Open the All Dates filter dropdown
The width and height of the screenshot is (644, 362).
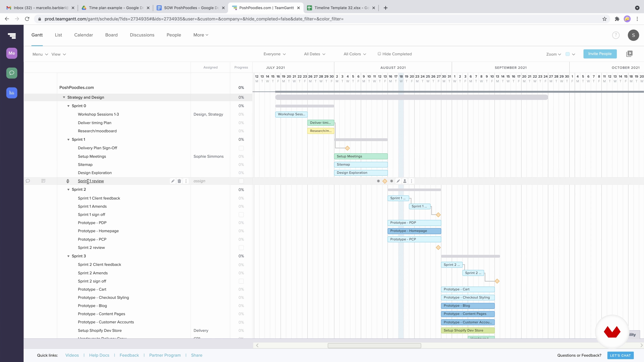coord(314,54)
